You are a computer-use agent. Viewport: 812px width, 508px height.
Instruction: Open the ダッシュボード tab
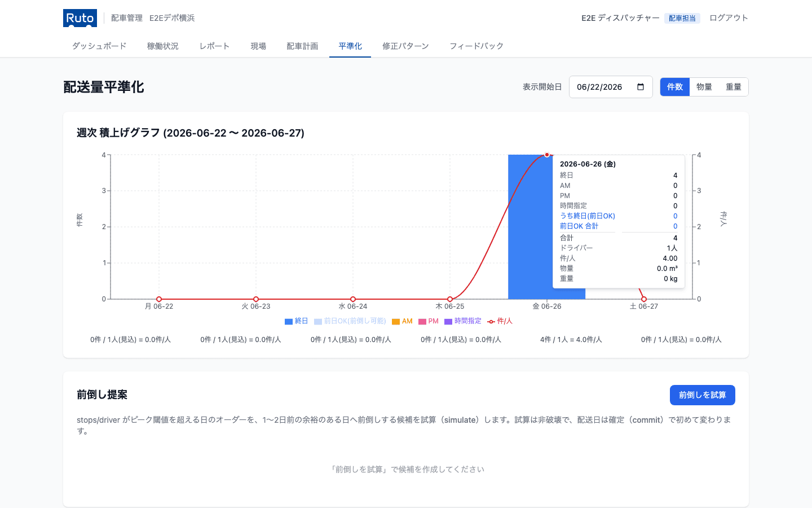click(99, 46)
